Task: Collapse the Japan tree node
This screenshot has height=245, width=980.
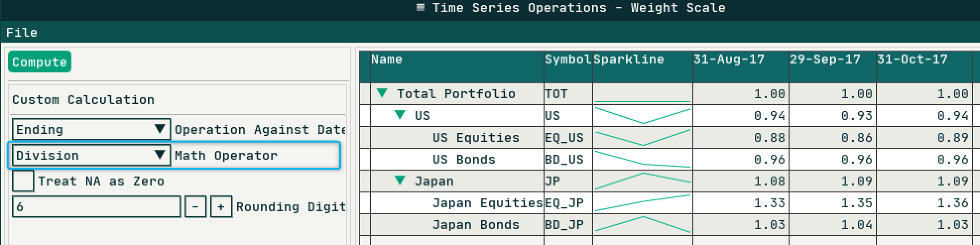Action: [x=400, y=181]
